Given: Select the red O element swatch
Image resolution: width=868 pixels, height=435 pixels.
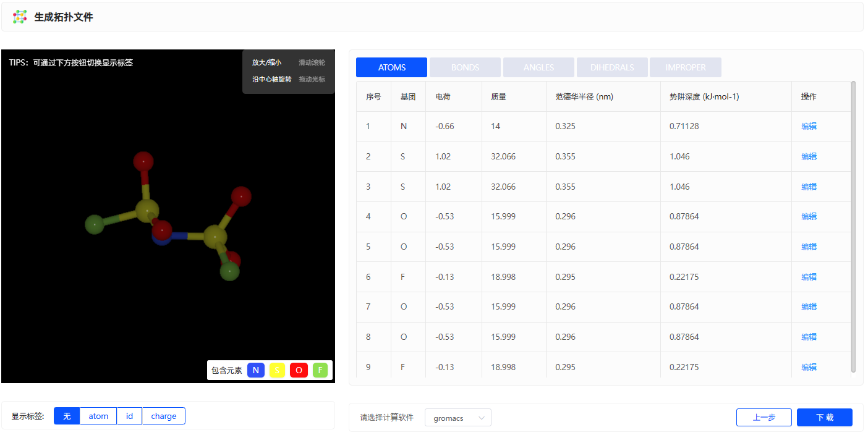Looking at the screenshot, I should [299, 370].
